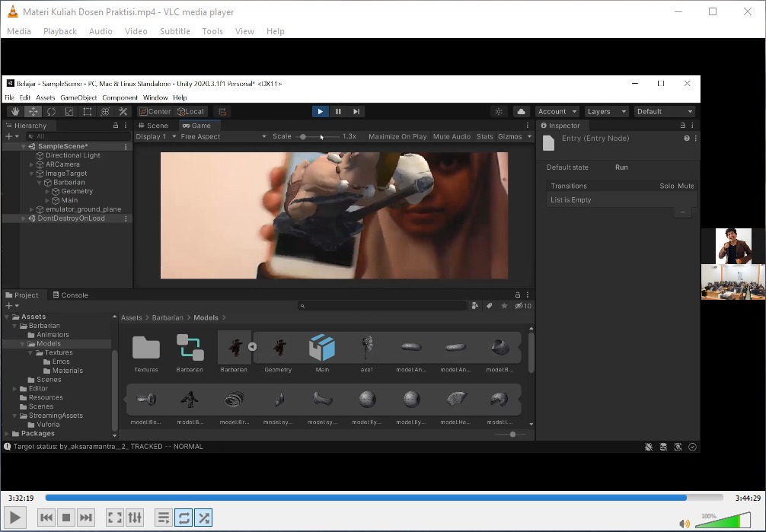Open the custom editor tools icon
This screenshot has width=766, height=532.
(123, 111)
